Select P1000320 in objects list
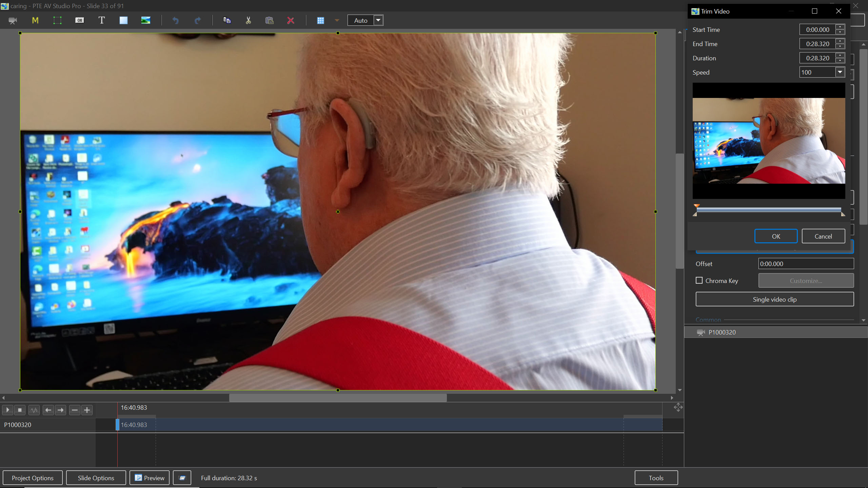Image resolution: width=868 pixels, height=488 pixels. pyautogui.click(x=722, y=332)
